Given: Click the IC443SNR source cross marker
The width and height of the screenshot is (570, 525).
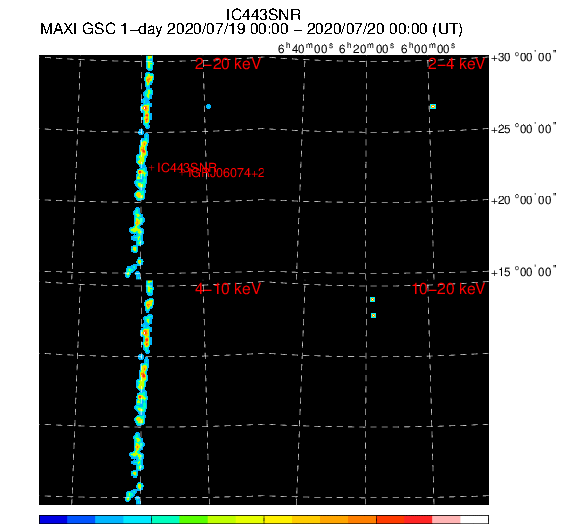Looking at the screenshot, I should click(151, 168).
